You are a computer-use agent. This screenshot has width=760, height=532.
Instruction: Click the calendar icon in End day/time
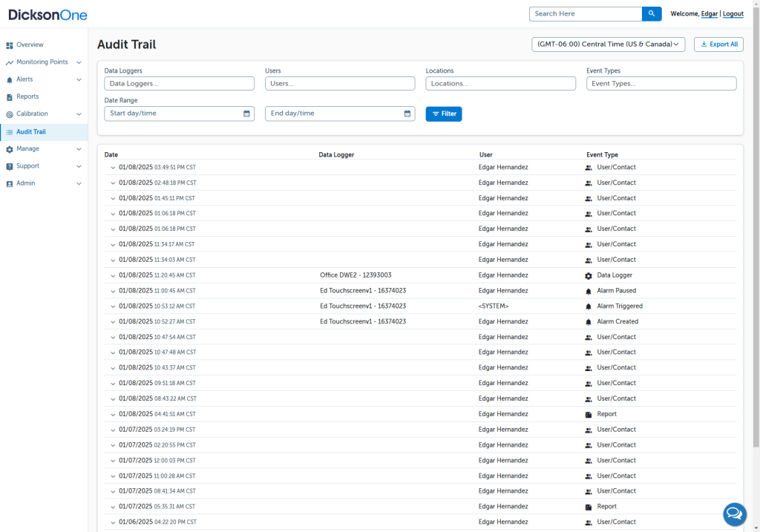(407, 114)
